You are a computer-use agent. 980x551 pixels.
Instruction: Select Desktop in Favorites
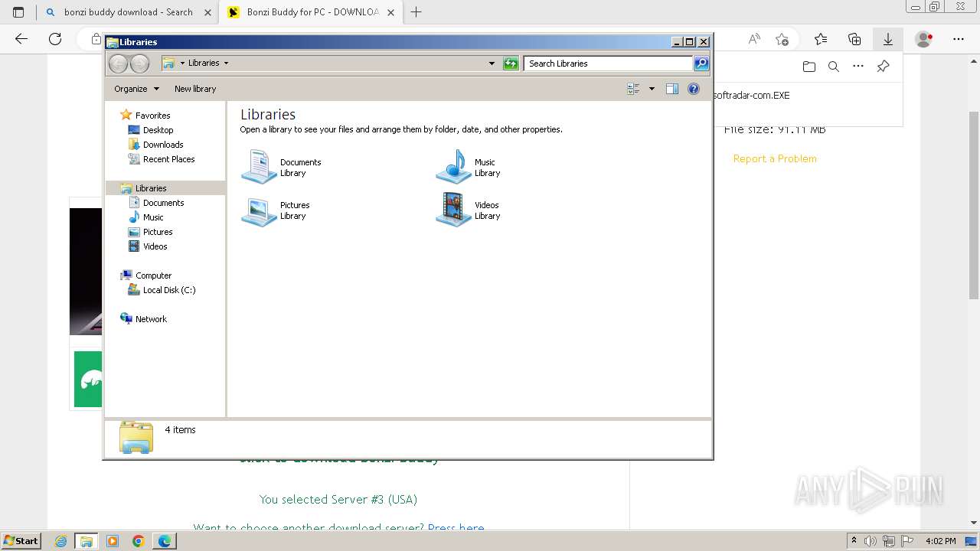158,130
